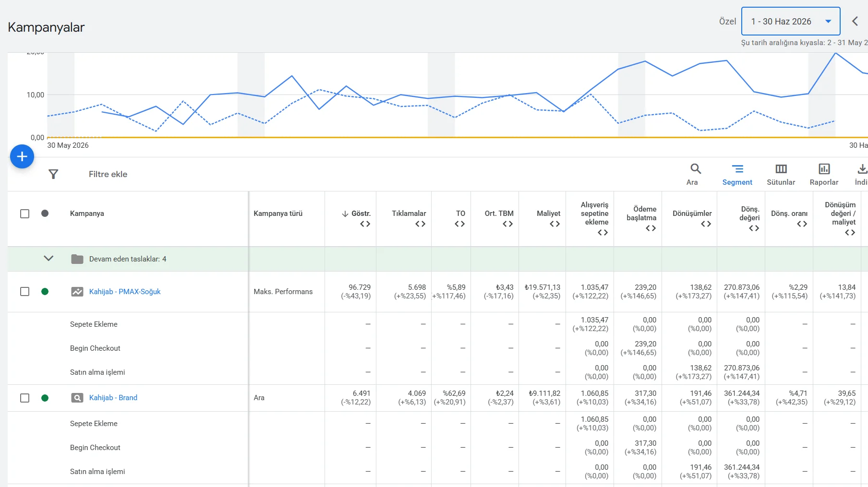Click the search campaign icon beside Kahijab - Brand
This screenshot has width=868, height=487.
pos(77,398)
